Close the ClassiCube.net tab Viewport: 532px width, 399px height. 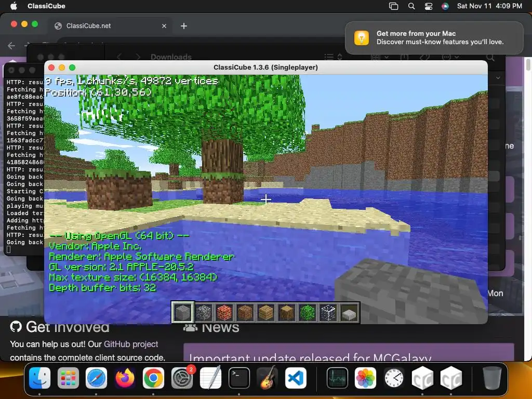[164, 26]
